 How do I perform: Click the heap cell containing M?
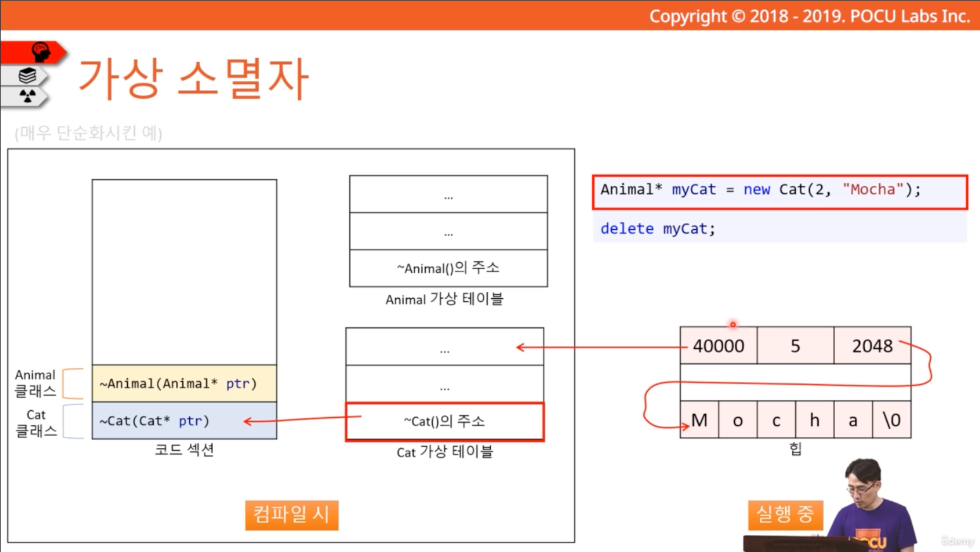point(699,420)
